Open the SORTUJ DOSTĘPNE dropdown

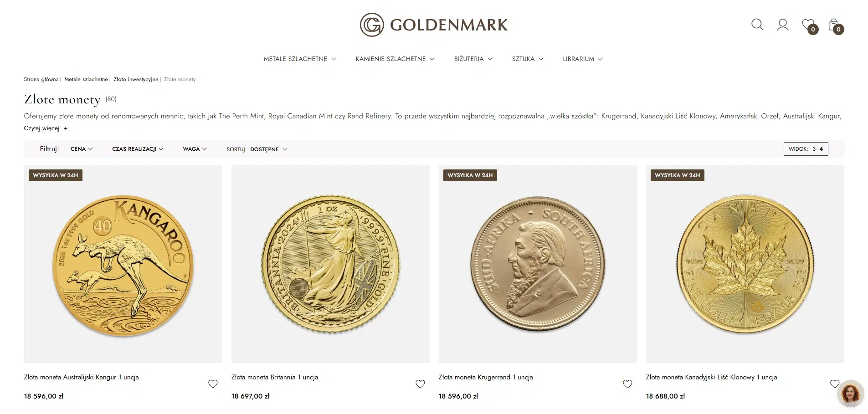(268, 149)
